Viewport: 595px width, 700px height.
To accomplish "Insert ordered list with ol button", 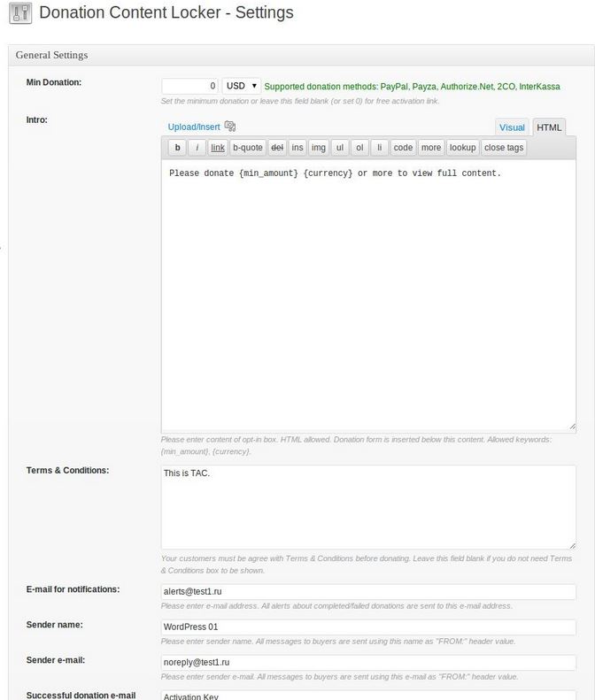I will pyautogui.click(x=359, y=147).
